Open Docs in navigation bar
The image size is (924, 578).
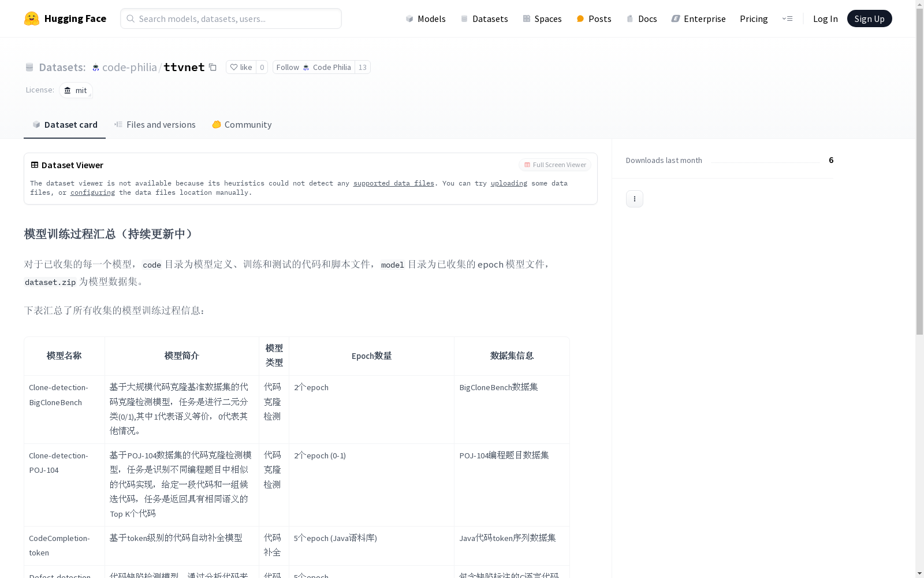point(642,18)
